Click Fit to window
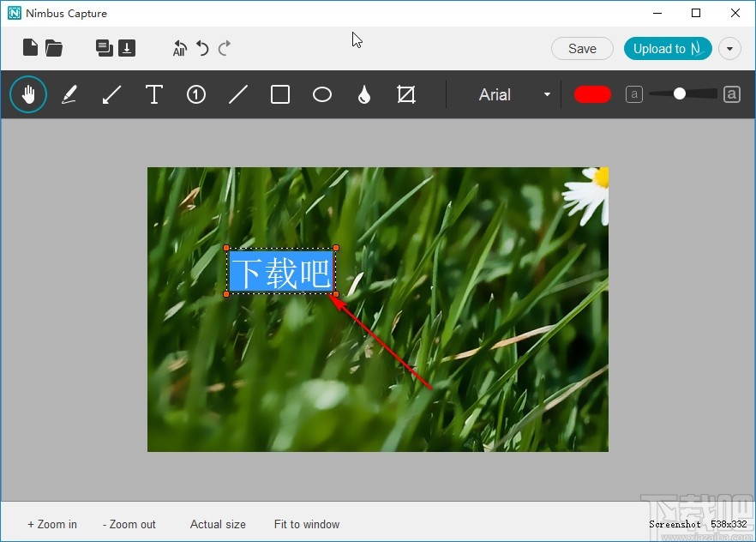The height and width of the screenshot is (542, 756). [x=306, y=524]
